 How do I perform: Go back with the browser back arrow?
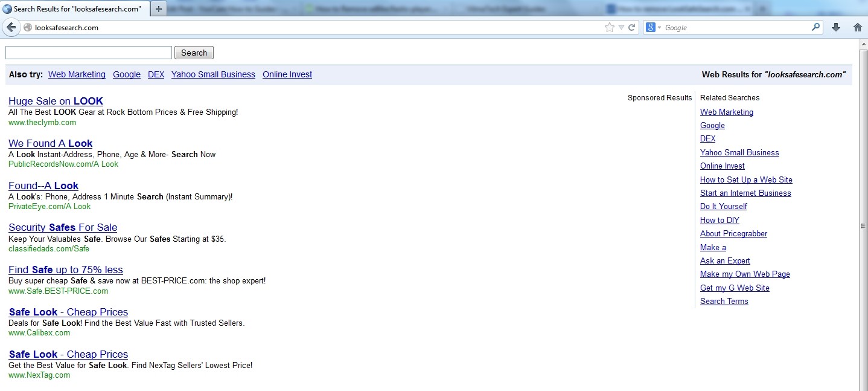pyautogui.click(x=11, y=27)
